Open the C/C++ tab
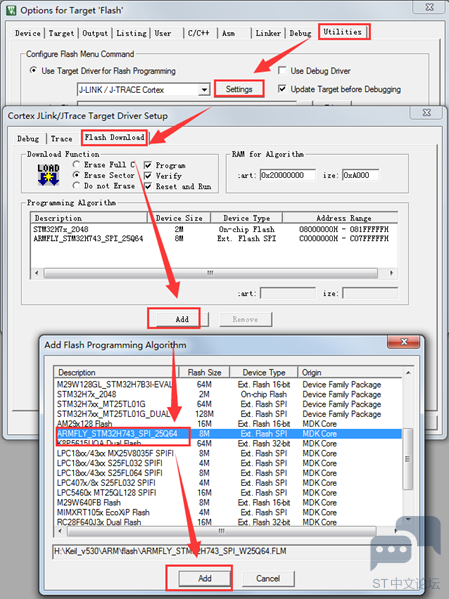 [198, 33]
